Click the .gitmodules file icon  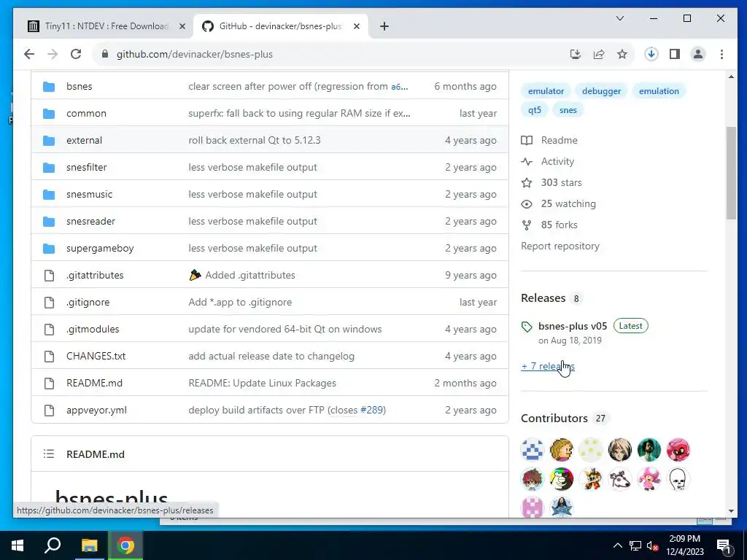[x=49, y=329]
